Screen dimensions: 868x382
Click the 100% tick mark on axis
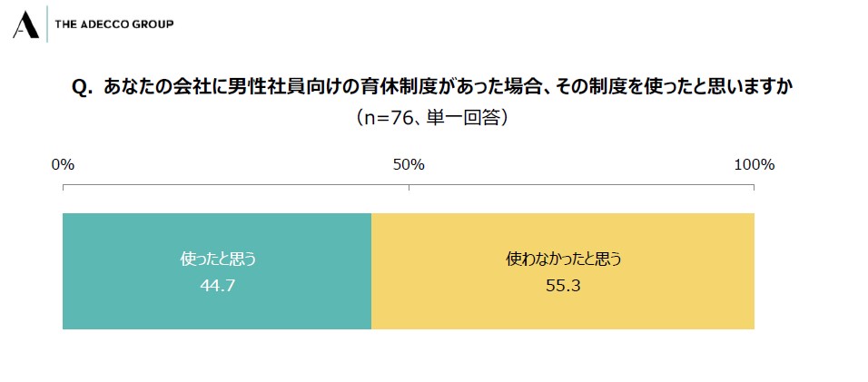click(x=754, y=188)
